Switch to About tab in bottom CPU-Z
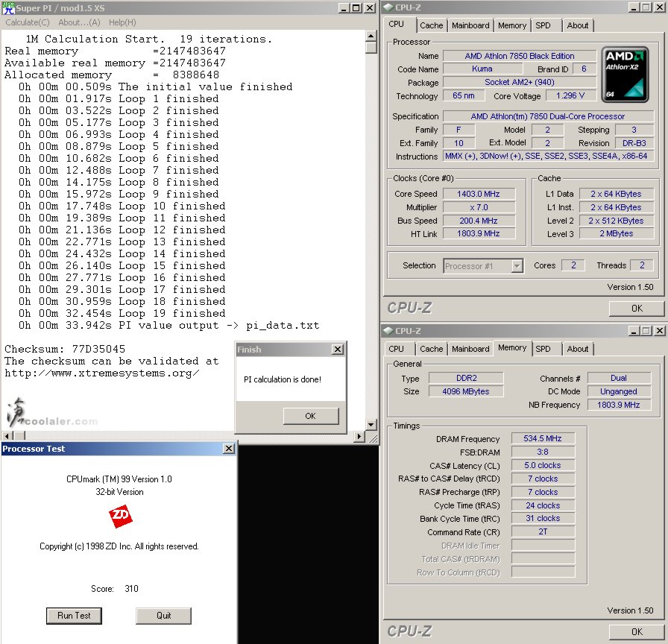The height and width of the screenshot is (644, 668). point(577,349)
